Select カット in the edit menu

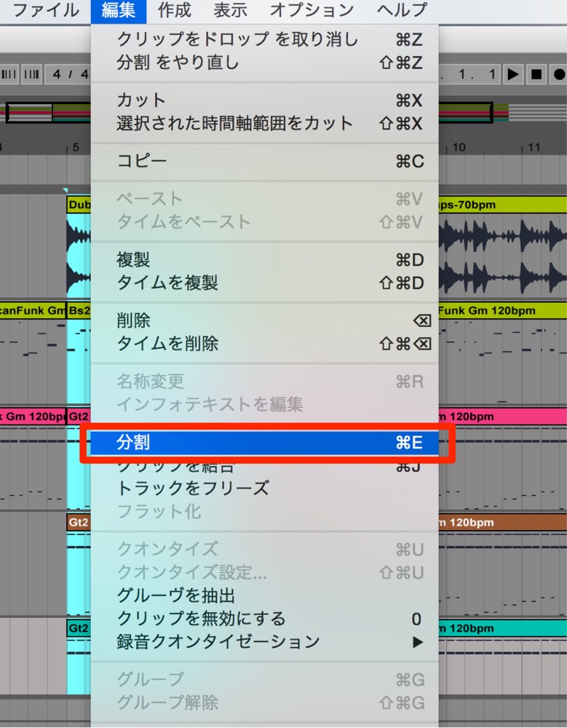265,100
